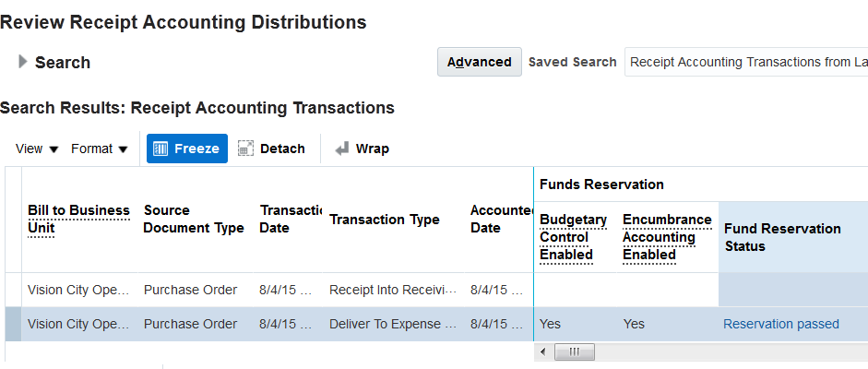
Task: Expand the Search panel triangle
Action: pos(23,62)
